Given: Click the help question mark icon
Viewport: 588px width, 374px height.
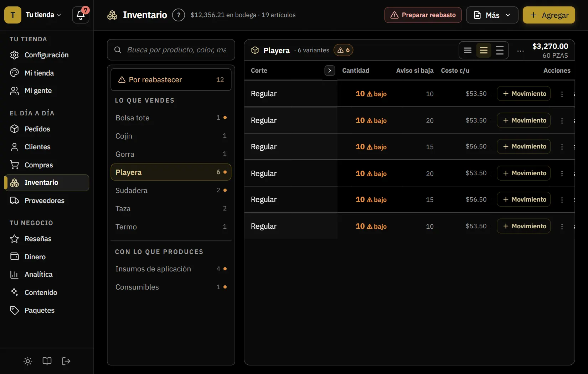Looking at the screenshot, I should [179, 15].
